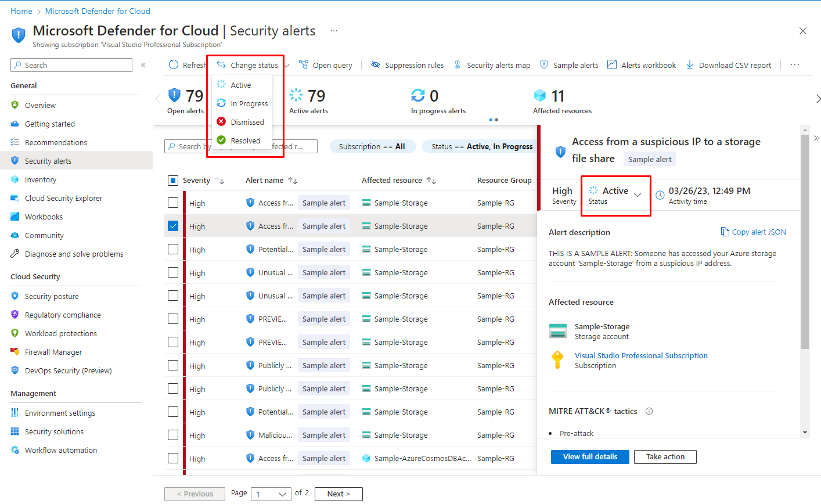
Task: Click the View full details button
Action: (590, 457)
